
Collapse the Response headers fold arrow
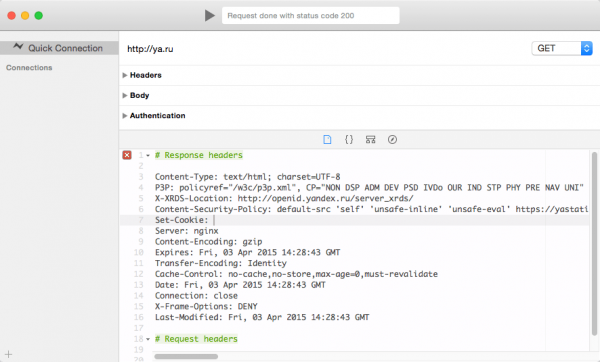(148, 156)
